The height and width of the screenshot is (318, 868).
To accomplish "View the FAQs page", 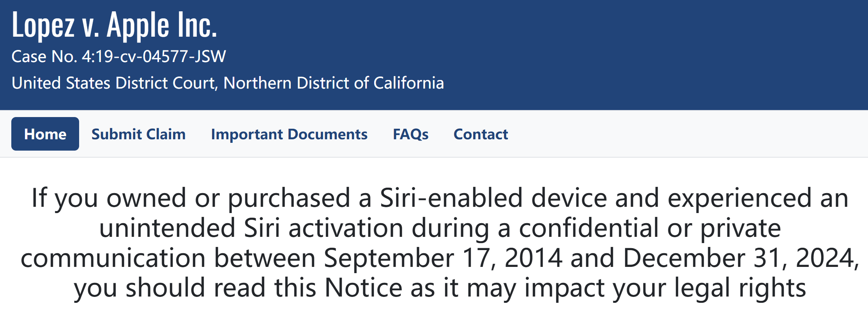I will point(410,134).
